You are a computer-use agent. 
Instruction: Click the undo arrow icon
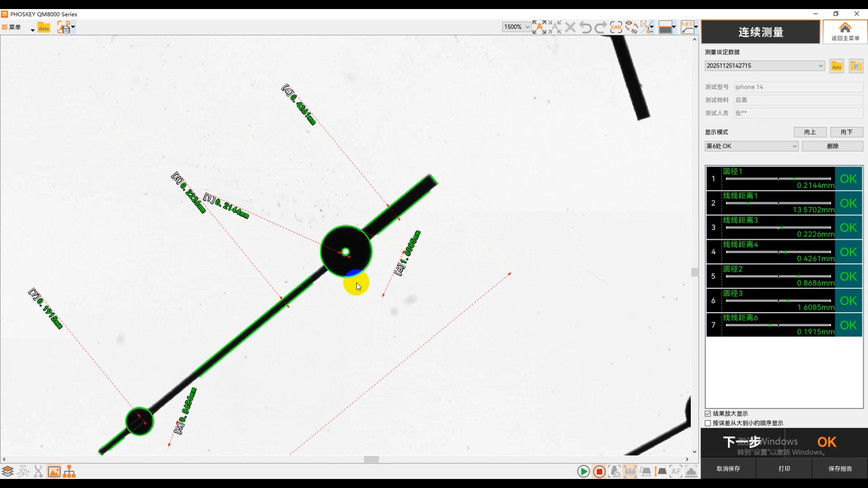tap(585, 27)
